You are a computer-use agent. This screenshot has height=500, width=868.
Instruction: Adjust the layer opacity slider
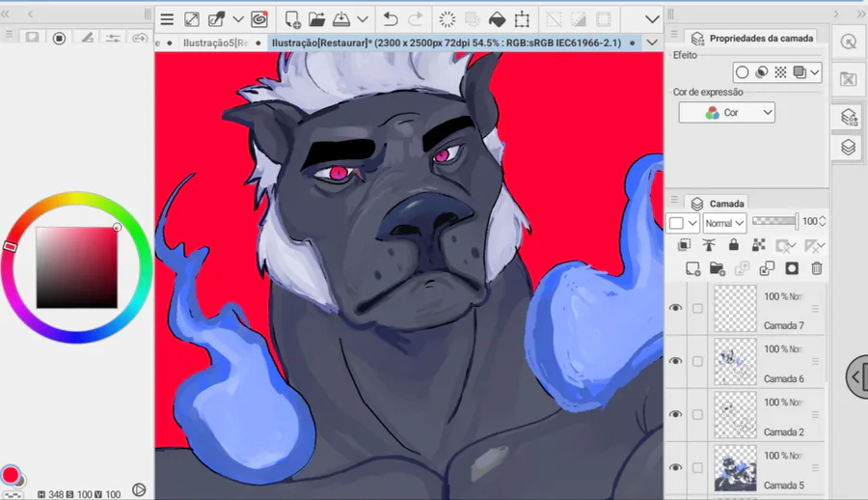click(775, 221)
